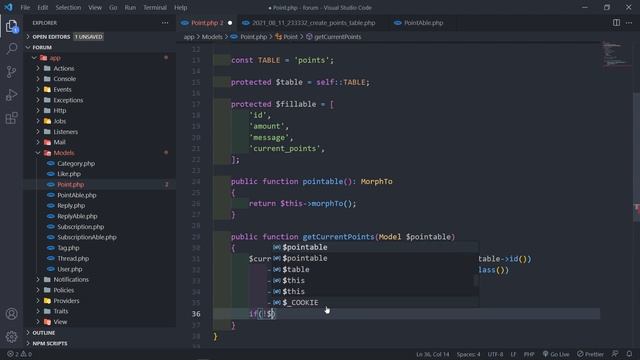Split the editor to the right
The width and height of the screenshot is (640, 360).
(616, 23)
